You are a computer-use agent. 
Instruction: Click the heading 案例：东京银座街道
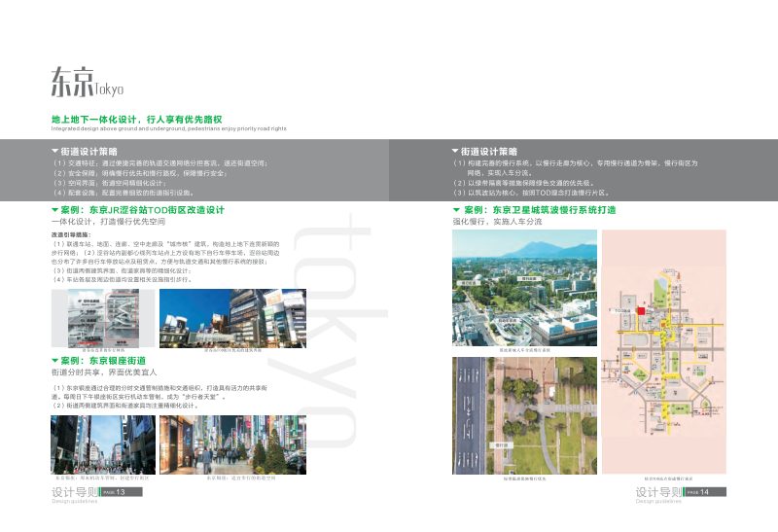[103, 361]
